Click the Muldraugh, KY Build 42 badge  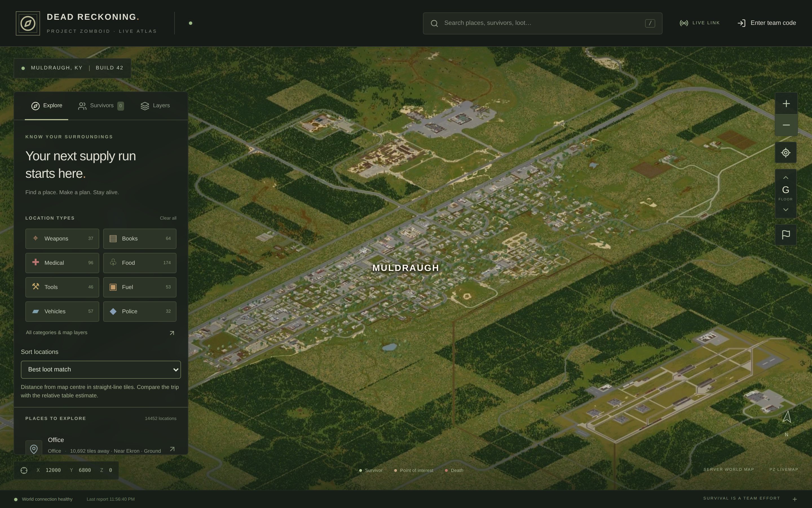click(72, 68)
